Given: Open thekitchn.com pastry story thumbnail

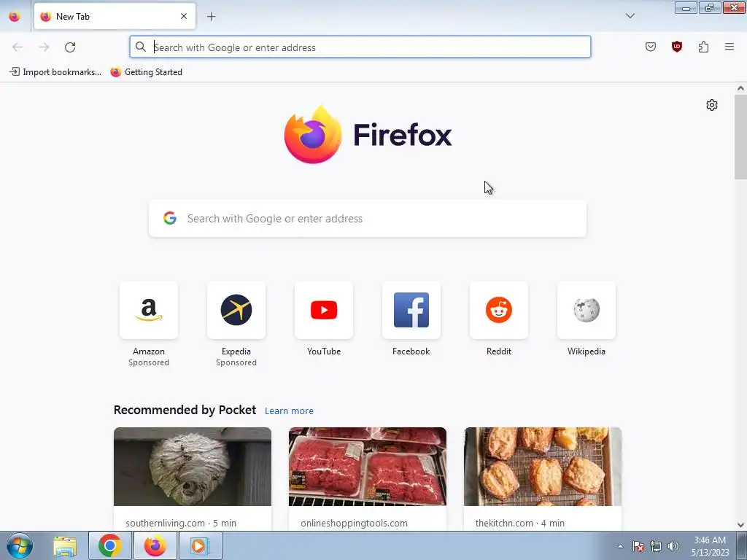Looking at the screenshot, I should (x=543, y=467).
